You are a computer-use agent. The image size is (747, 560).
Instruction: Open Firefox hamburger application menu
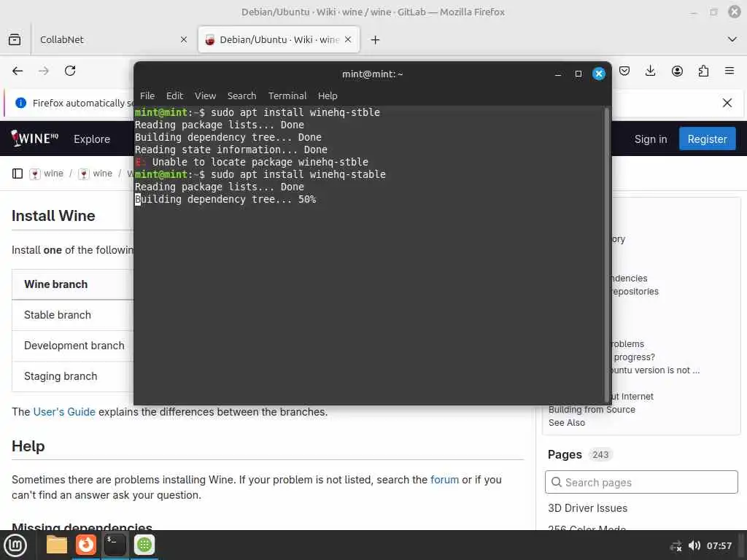[729, 71]
